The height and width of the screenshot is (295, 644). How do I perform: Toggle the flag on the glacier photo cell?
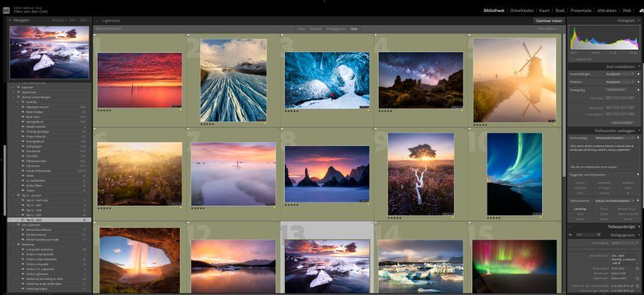[189, 36]
